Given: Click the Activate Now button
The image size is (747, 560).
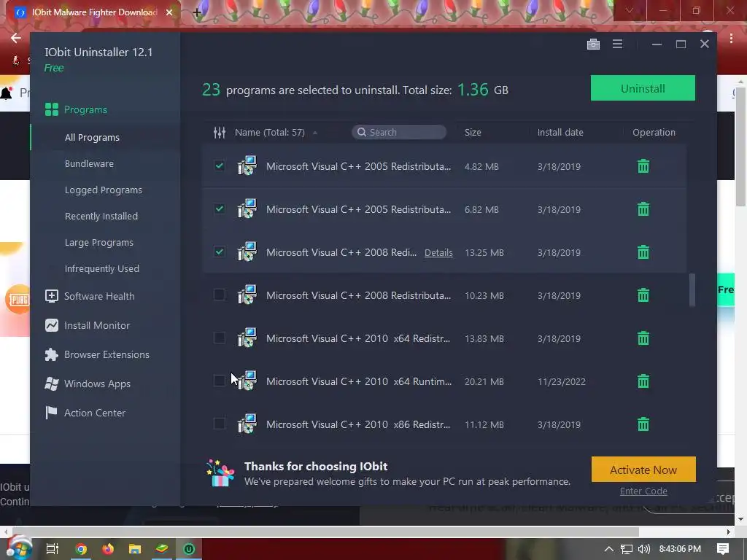Looking at the screenshot, I should click(643, 470).
